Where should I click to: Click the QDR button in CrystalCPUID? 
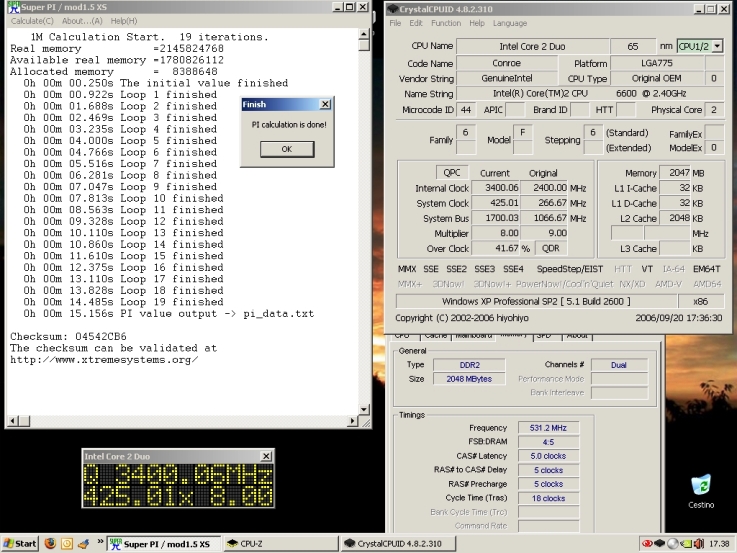point(550,248)
